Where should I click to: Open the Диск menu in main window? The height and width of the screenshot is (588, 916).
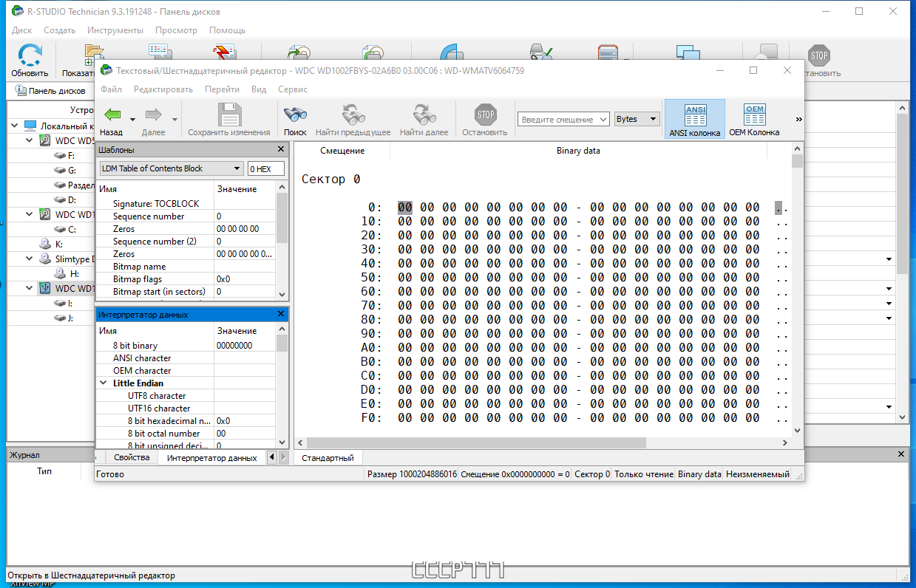[22, 30]
